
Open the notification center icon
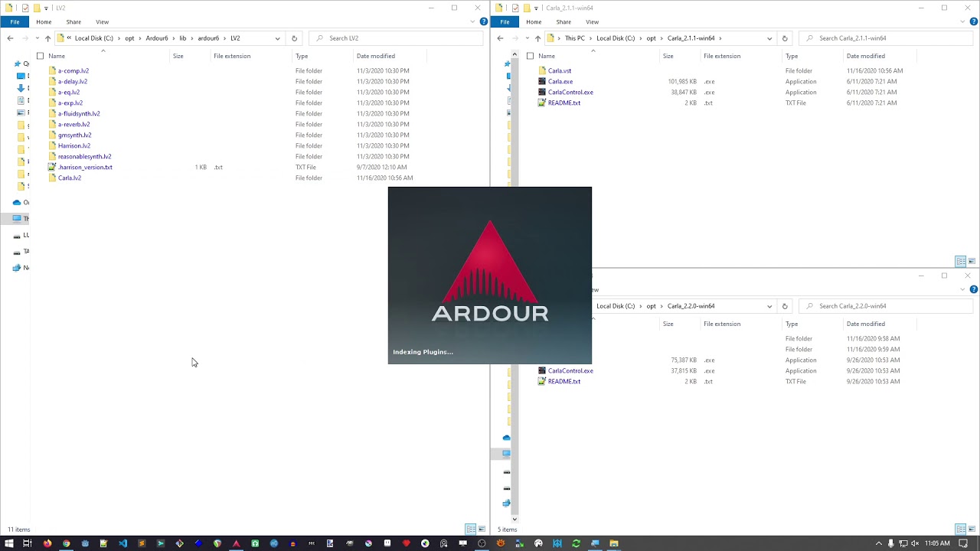click(x=963, y=543)
